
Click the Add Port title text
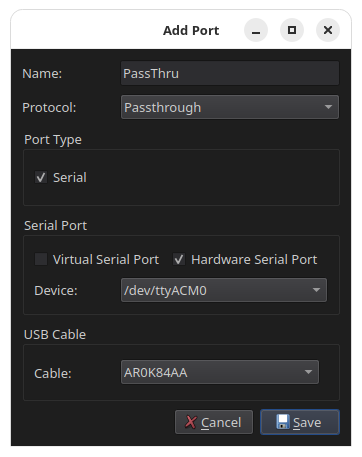[x=191, y=30]
